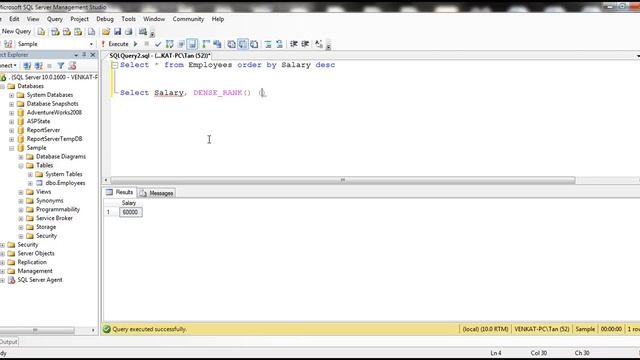640x360 pixels.
Task: Open the Query Options icon
Action: [181, 44]
